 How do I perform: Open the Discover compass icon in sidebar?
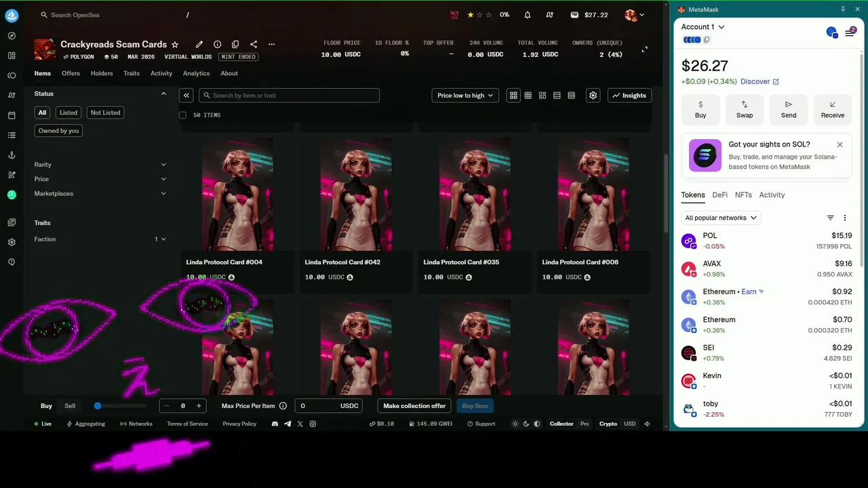(12, 36)
